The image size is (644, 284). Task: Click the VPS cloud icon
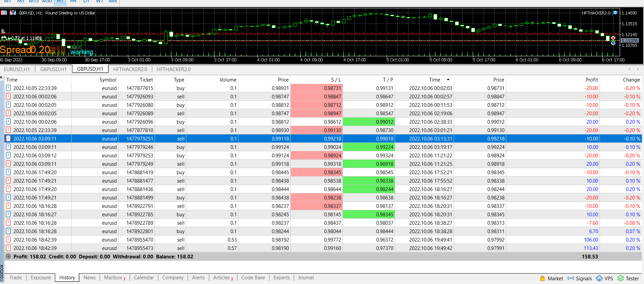coord(599,278)
